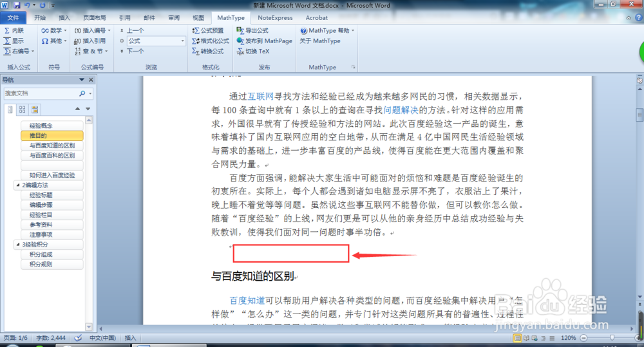
Task: Open Word help question mark icon
Action: pyautogui.click(x=638, y=17)
